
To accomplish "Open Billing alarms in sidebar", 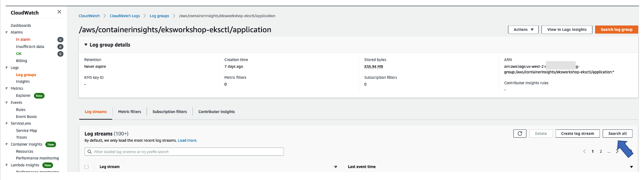I will [22, 61].
